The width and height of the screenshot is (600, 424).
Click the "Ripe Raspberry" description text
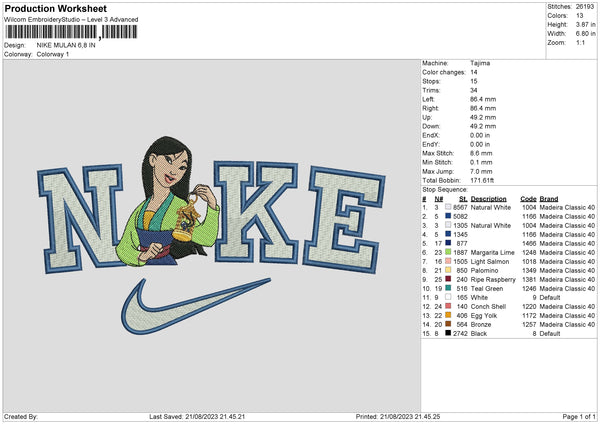pos(493,279)
